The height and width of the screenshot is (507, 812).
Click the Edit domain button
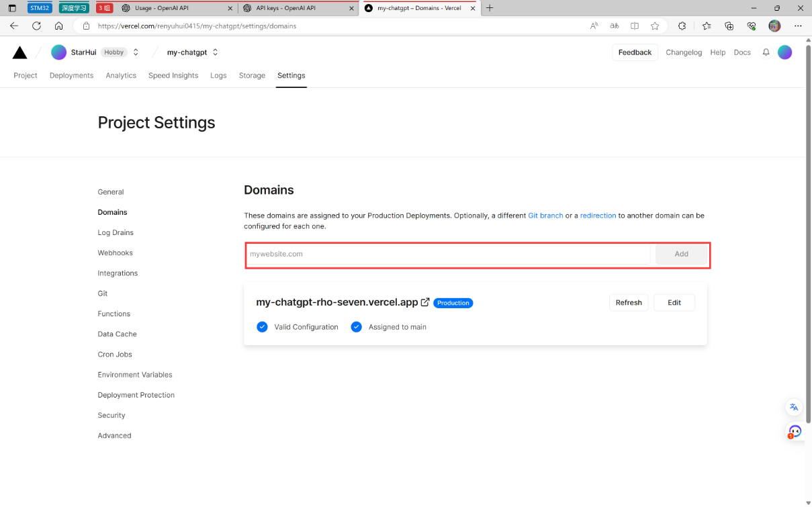coord(674,303)
